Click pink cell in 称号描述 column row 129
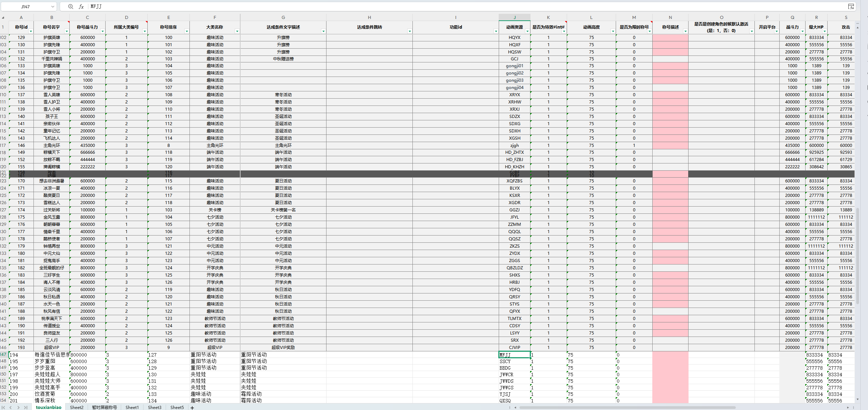This screenshot has height=410, width=868. [670, 224]
